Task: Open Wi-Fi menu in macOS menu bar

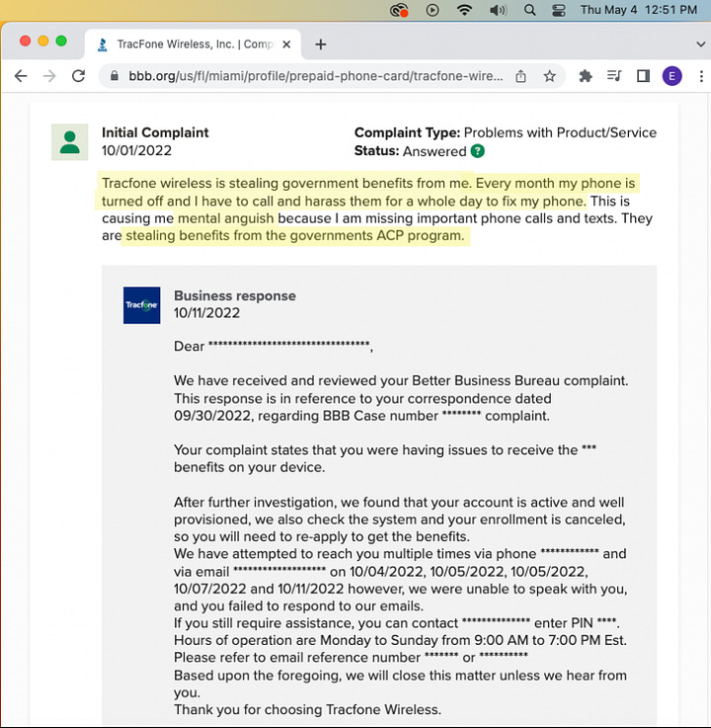Action: [x=464, y=10]
